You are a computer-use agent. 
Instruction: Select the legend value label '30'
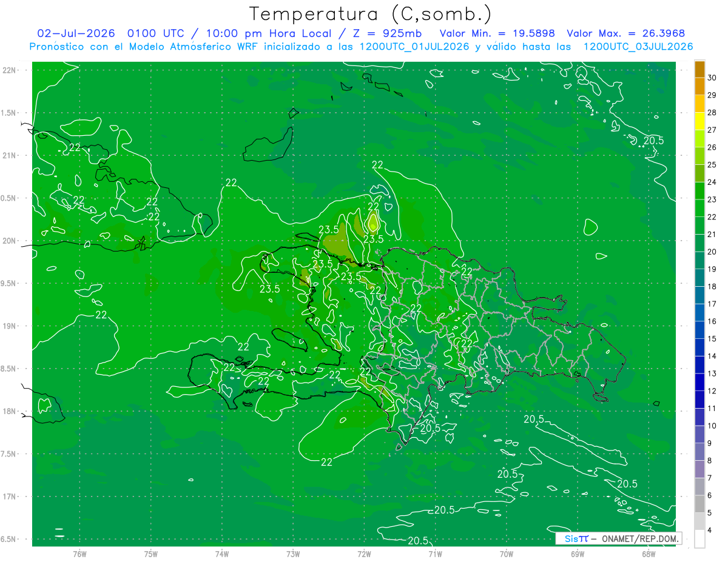pos(712,78)
